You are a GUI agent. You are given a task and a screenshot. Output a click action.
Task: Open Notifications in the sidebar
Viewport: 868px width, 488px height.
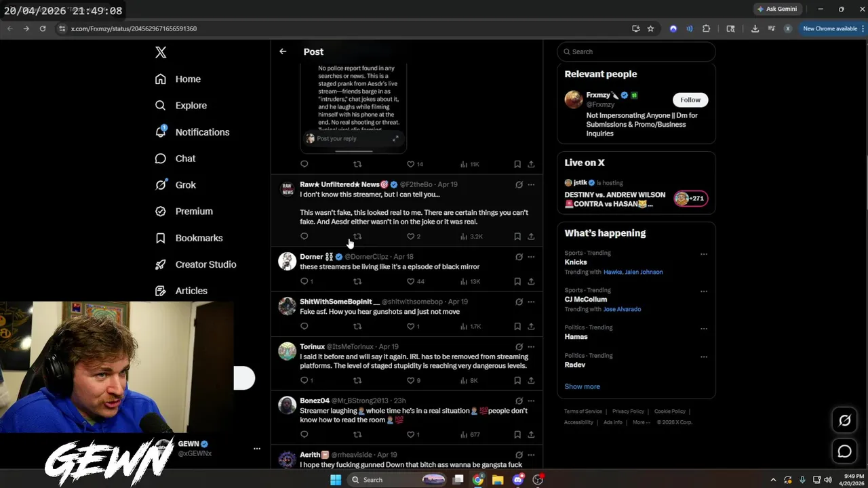coord(192,132)
